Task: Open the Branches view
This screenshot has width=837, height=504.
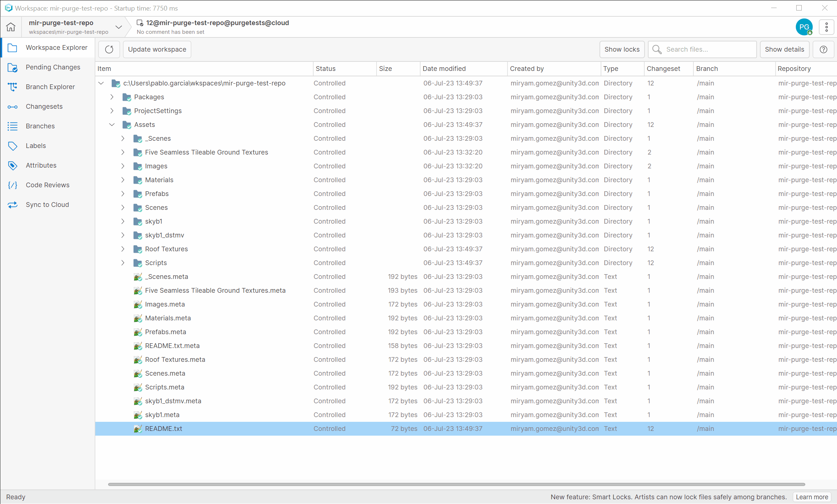Action: point(40,126)
